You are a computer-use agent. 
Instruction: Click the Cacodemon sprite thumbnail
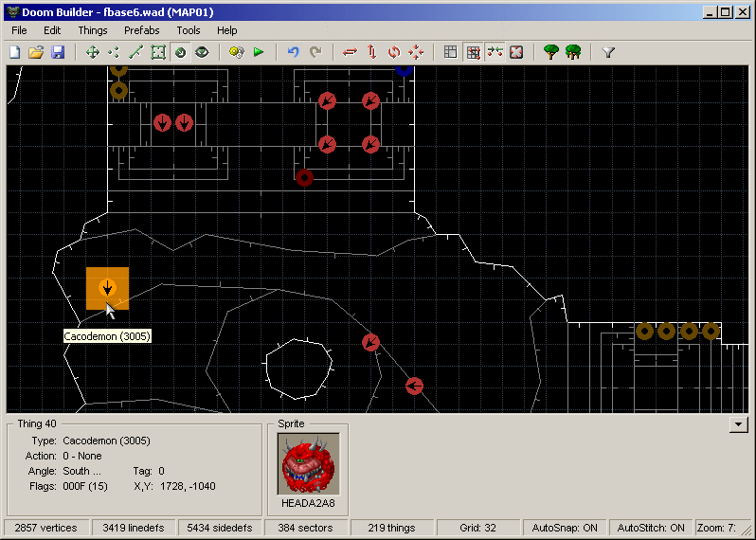[x=309, y=464]
